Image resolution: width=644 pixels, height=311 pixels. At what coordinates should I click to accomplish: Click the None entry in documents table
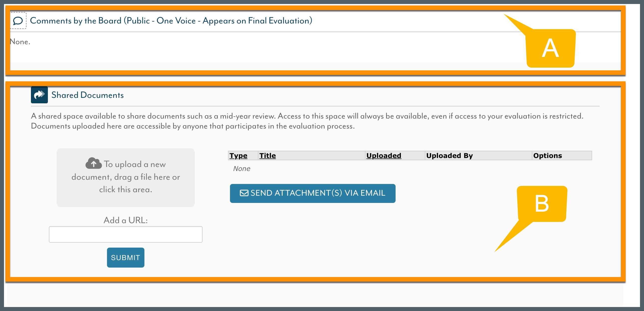click(x=241, y=169)
